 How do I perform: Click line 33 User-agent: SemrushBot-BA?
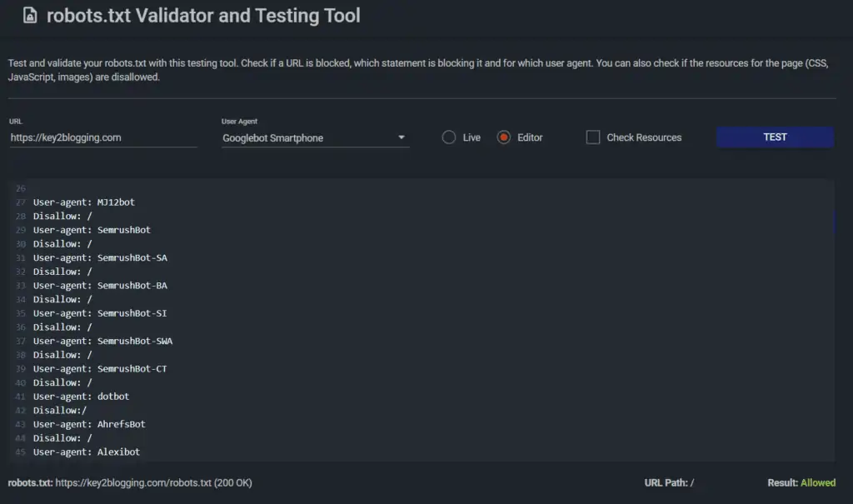coord(100,285)
